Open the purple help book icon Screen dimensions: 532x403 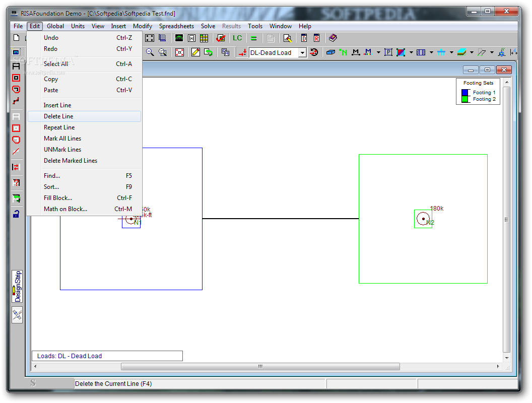333,38
